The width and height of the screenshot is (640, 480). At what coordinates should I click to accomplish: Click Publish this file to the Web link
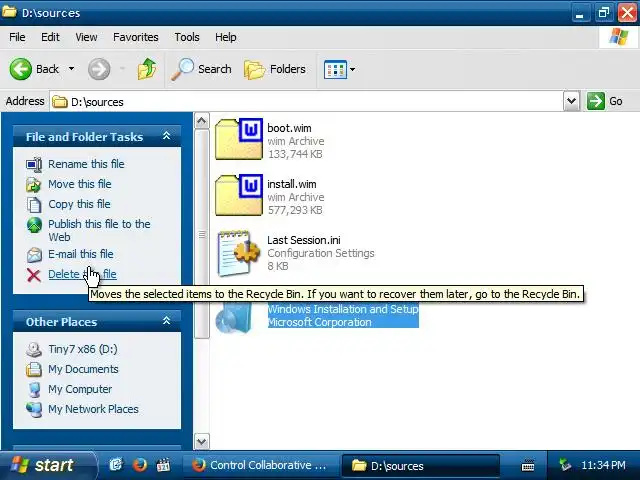coord(99,230)
